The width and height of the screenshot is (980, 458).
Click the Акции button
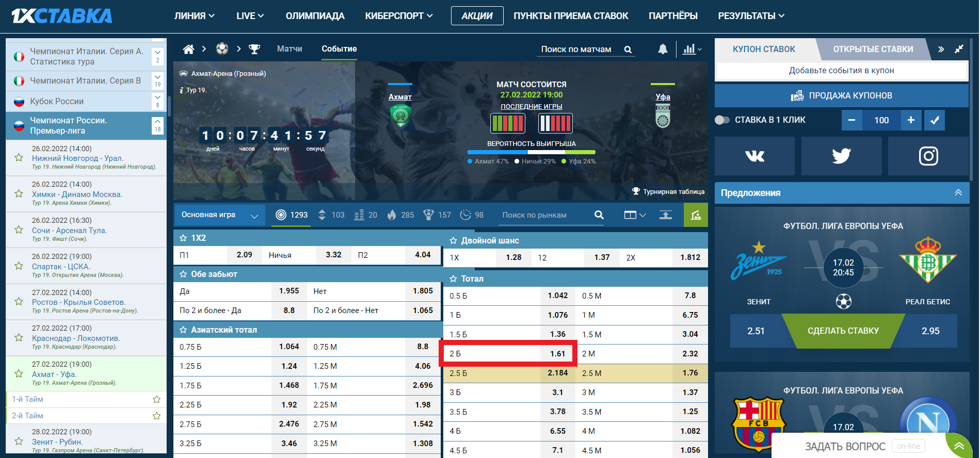click(477, 16)
